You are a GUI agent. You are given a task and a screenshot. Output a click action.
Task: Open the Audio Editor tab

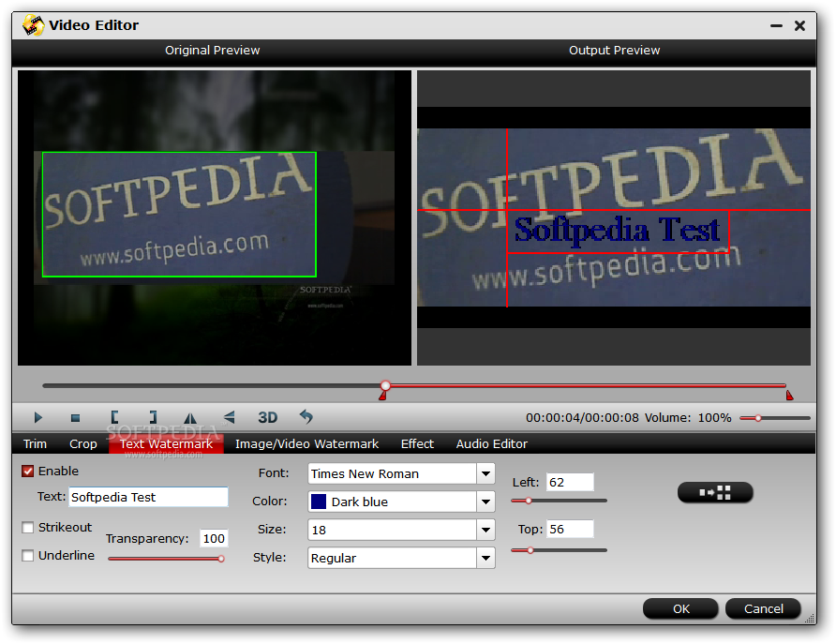tap(492, 443)
